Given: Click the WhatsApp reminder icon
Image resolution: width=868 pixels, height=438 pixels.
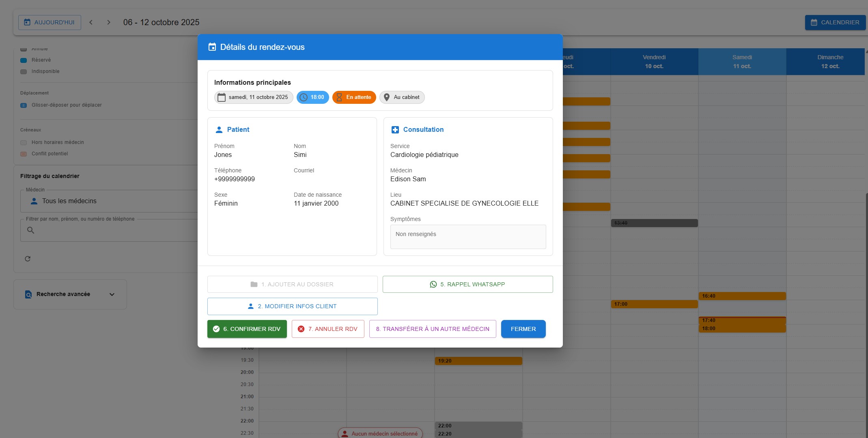Looking at the screenshot, I should 433,284.
